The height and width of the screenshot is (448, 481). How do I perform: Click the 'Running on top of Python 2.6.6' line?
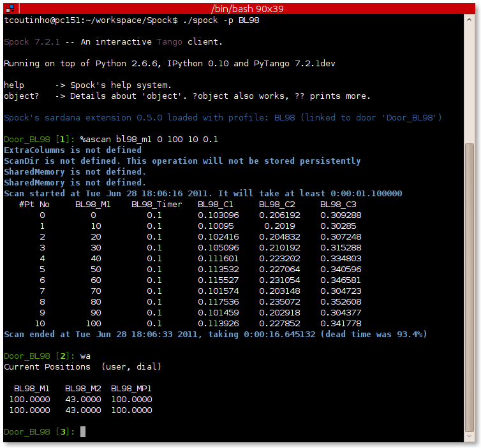pos(169,64)
